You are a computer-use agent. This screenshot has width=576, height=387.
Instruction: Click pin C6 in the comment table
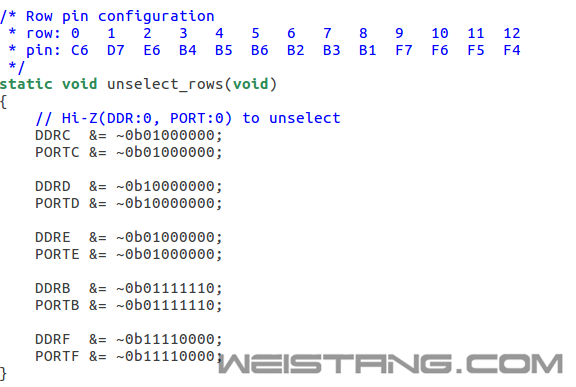(x=80, y=50)
